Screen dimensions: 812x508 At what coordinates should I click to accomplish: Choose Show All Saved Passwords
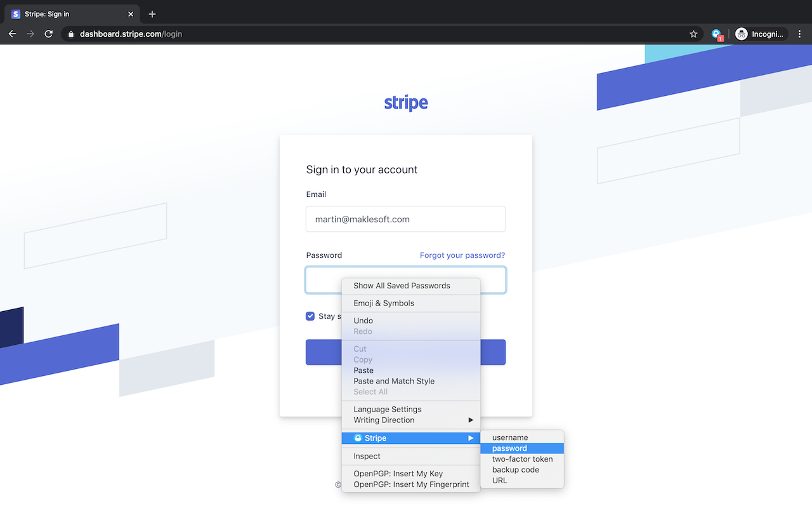pyautogui.click(x=411, y=286)
